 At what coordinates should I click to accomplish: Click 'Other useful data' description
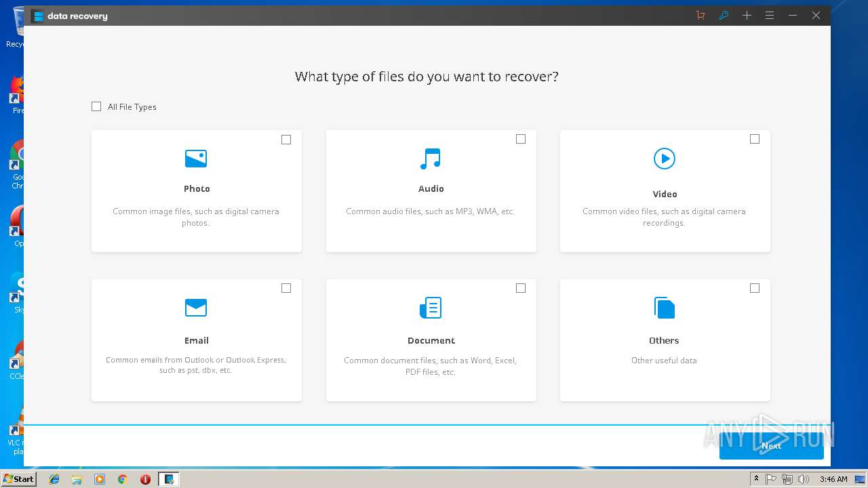point(664,361)
